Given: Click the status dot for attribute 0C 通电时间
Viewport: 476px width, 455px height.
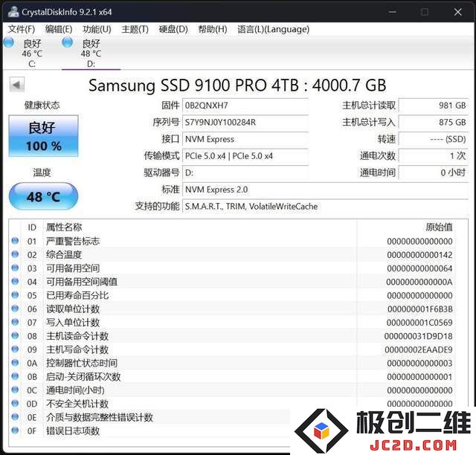Looking at the screenshot, I should 15,390.
